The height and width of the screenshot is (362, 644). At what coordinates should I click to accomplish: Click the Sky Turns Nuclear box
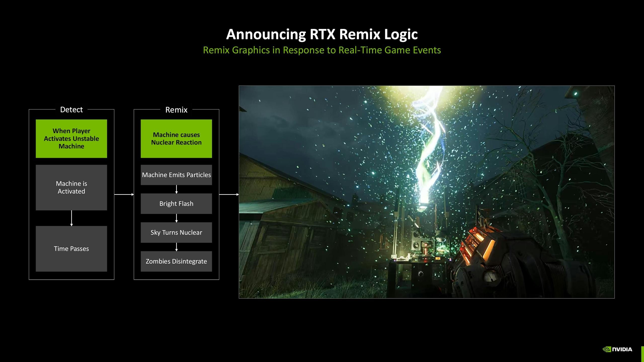tap(176, 233)
